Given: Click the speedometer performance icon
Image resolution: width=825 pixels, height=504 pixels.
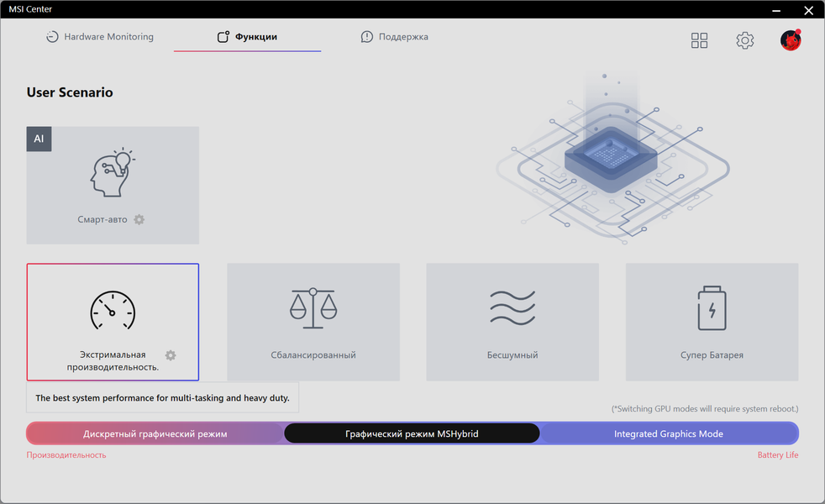Looking at the screenshot, I should click(113, 311).
